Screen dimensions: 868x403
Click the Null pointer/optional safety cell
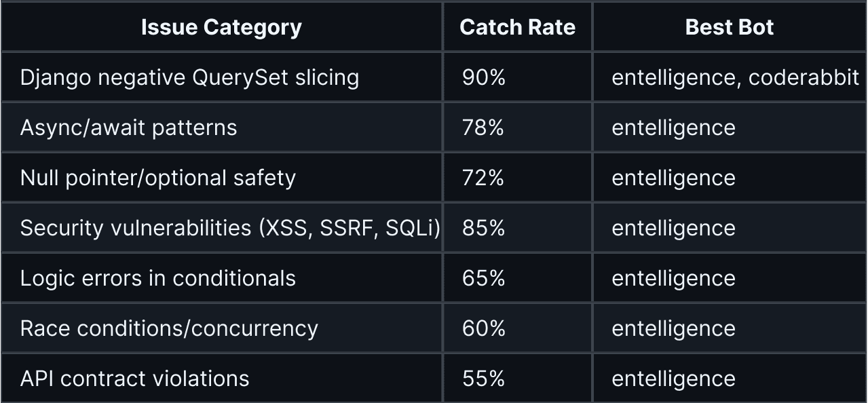coord(158,178)
